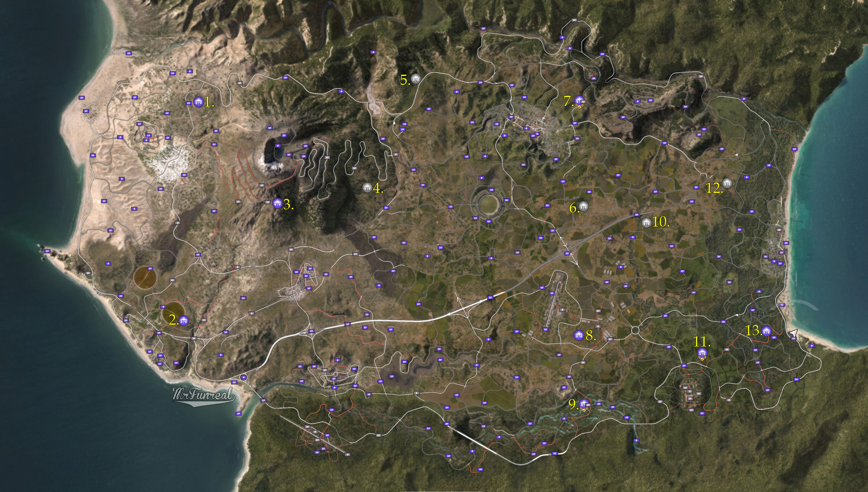
Task: Open the grey barn find icon numbered 12
Action: point(727,183)
